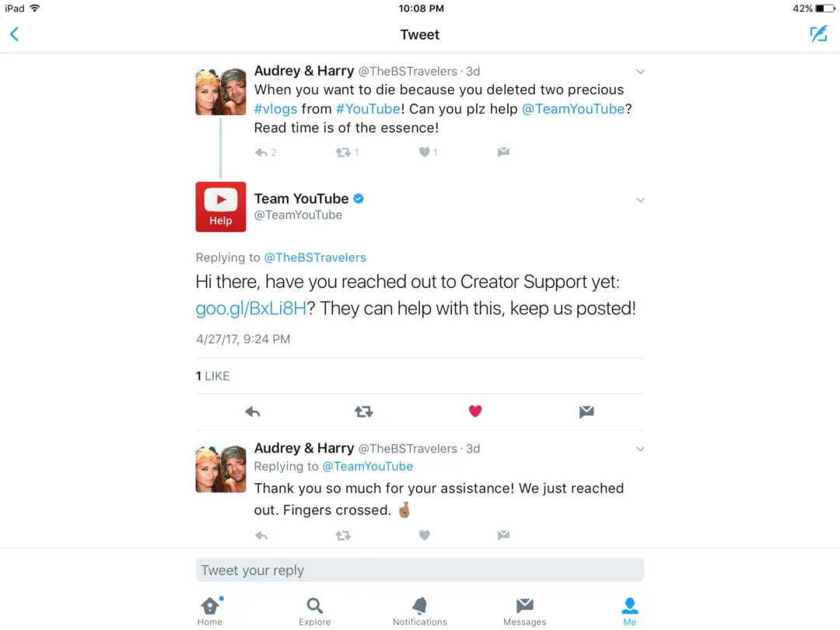Image resolution: width=840 pixels, height=630 pixels.
Task: Open Team YouTube Help profile picture
Action: click(221, 207)
